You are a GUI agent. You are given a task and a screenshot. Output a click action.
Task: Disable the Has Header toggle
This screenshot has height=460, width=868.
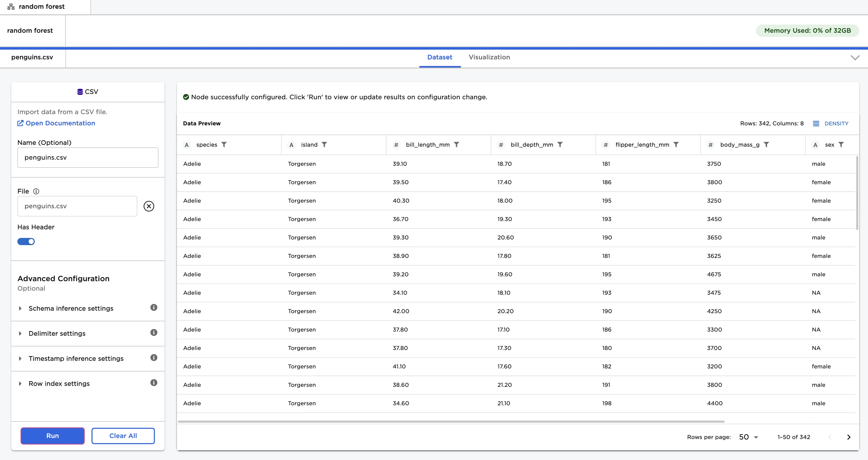coord(26,241)
